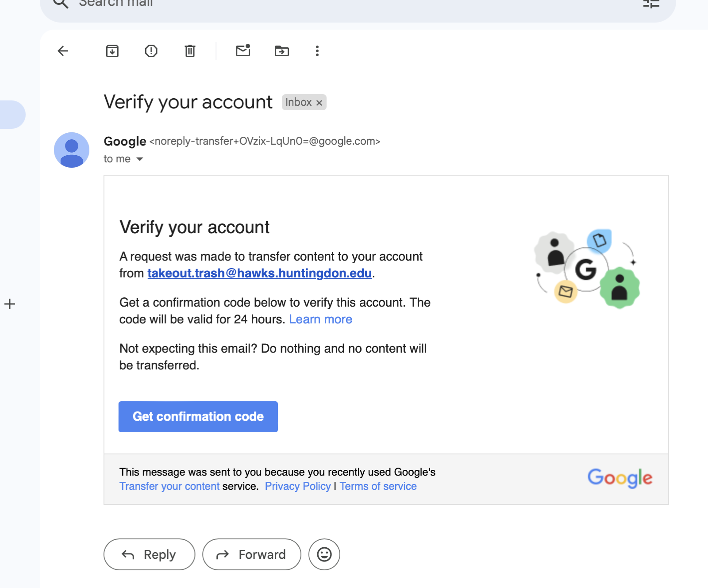This screenshot has width=708, height=588.
Task: Click the magnifier search icon
Action: (x=61, y=4)
